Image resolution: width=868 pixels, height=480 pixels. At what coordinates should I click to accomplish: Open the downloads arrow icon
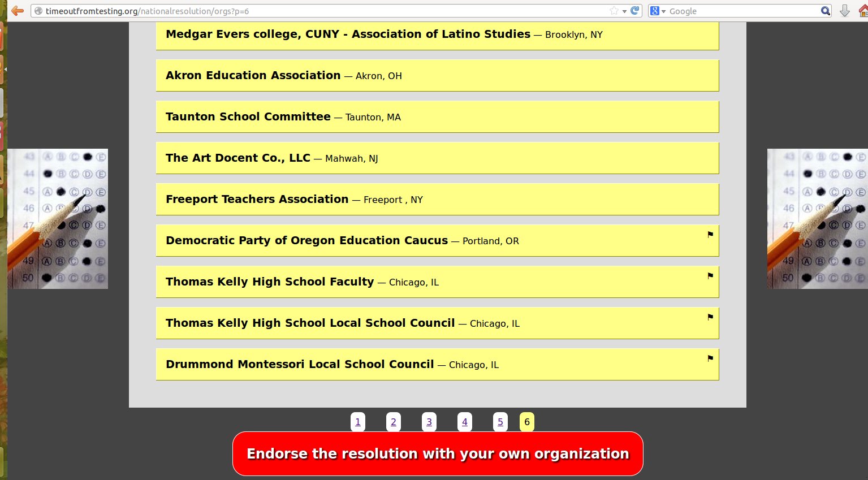pyautogui.click(x=845, y=11)
